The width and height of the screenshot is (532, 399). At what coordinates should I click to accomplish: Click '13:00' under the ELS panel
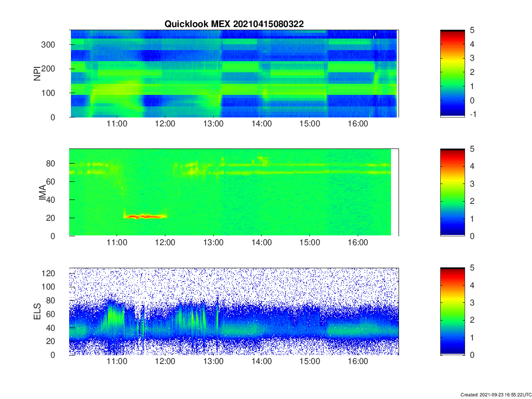click(x=214, y=362)
